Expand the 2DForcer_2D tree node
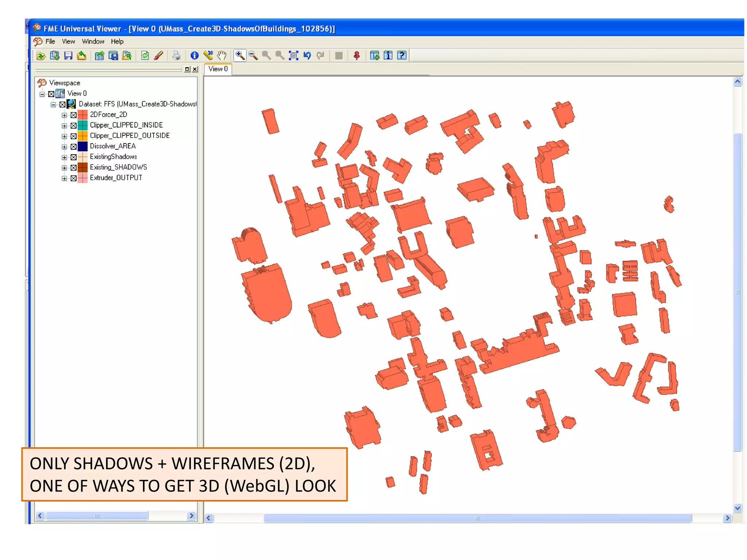Screen dimensions: 747x560 click(65, 115)
